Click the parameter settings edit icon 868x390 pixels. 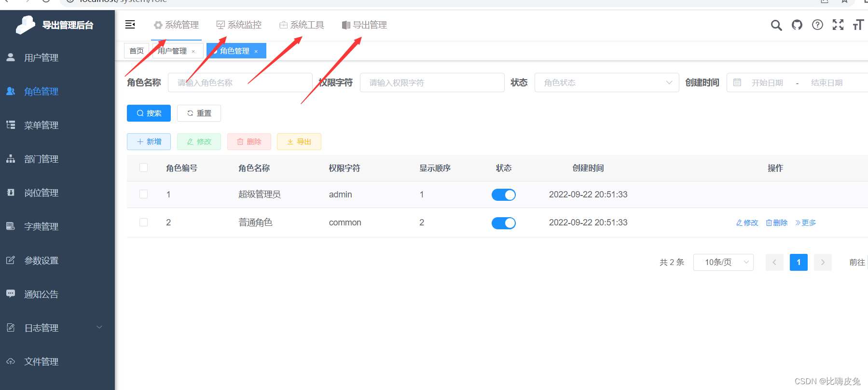11,260
